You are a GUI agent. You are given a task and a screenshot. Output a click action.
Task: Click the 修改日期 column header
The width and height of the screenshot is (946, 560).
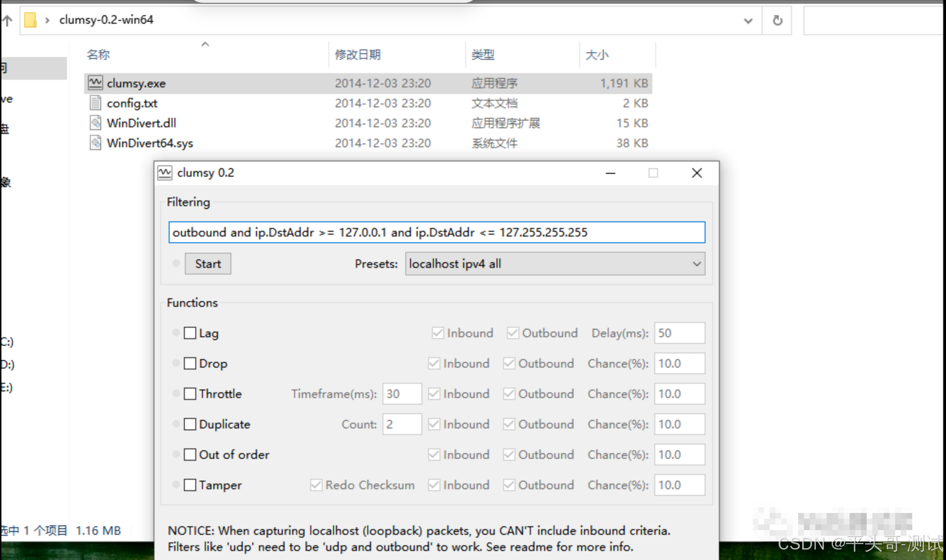click(357, 55)
